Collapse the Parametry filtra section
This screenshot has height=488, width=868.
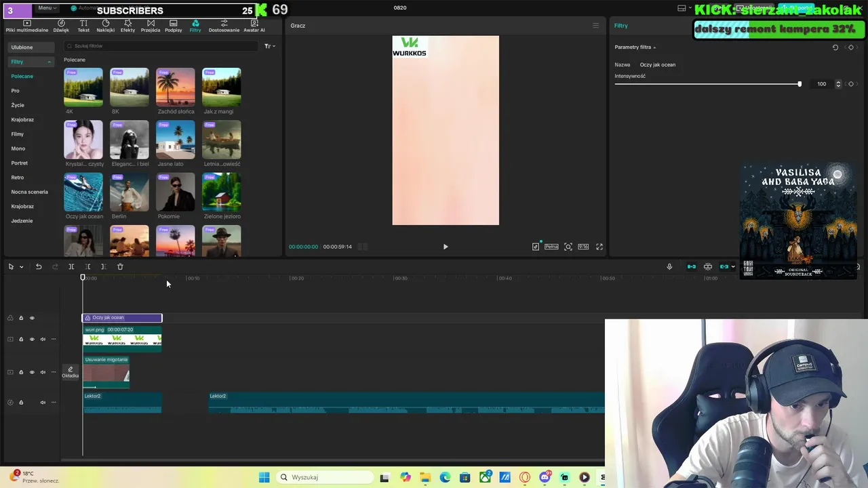coord(654,47)
